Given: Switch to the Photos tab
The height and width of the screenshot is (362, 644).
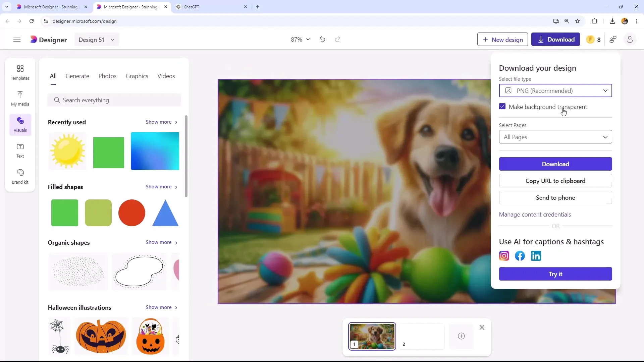Looking at the screenshot, I should click(107, 75).
